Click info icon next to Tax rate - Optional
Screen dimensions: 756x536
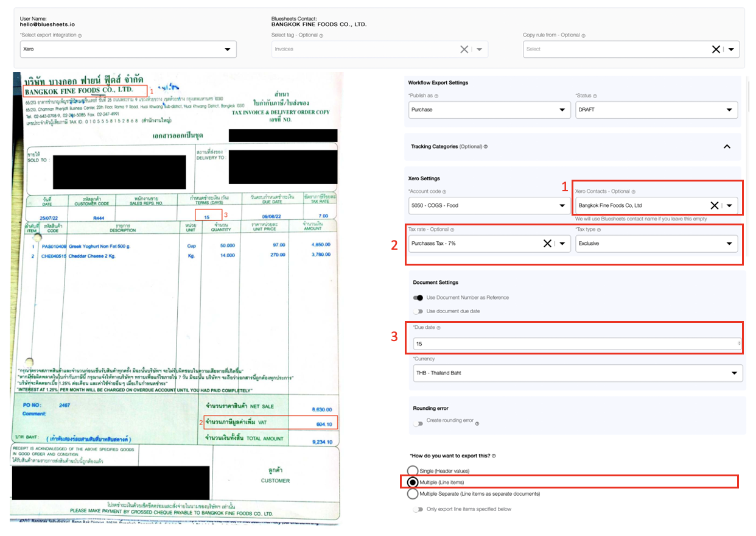pos(452,230)
